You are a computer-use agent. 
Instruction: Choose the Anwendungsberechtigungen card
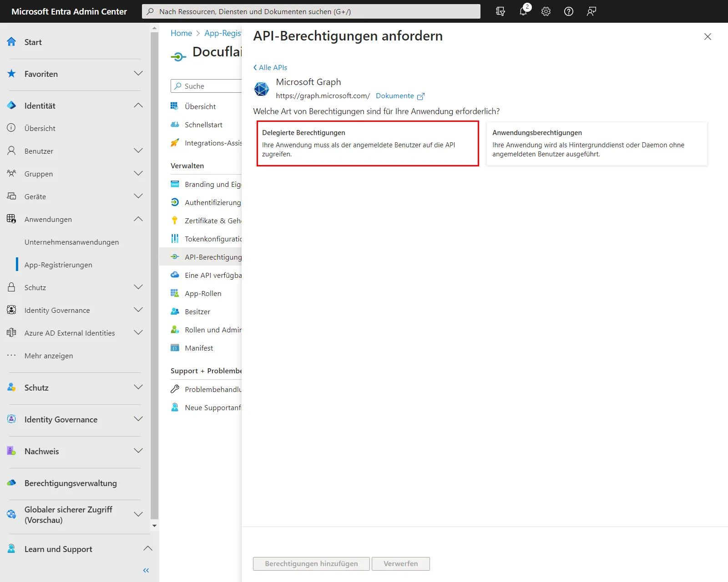click(597, 143)
